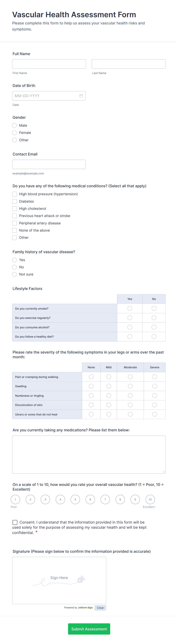Mark Yes for currently smoking
This screenshot has width=176, height=644.
click(129, 308)
